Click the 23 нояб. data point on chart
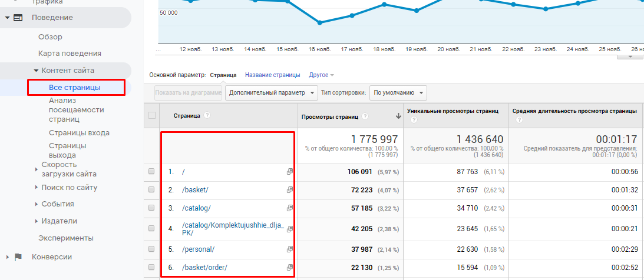This screenshot has height=280, width=644. [x=546, y=9]
